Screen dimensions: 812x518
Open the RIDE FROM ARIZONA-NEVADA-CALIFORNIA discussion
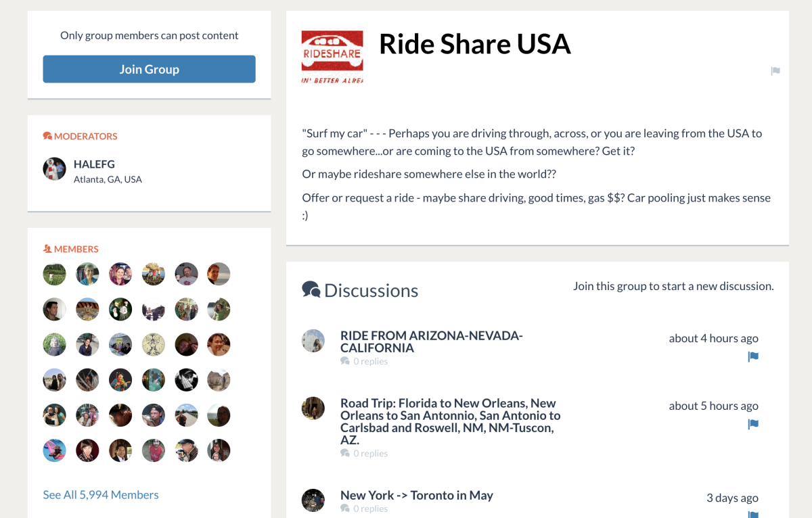[x=432, y=341]
